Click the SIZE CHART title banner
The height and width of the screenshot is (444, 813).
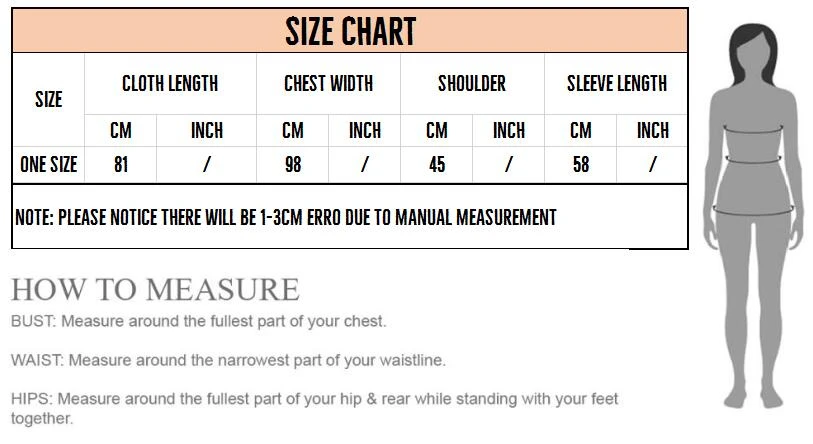(350, 31)
